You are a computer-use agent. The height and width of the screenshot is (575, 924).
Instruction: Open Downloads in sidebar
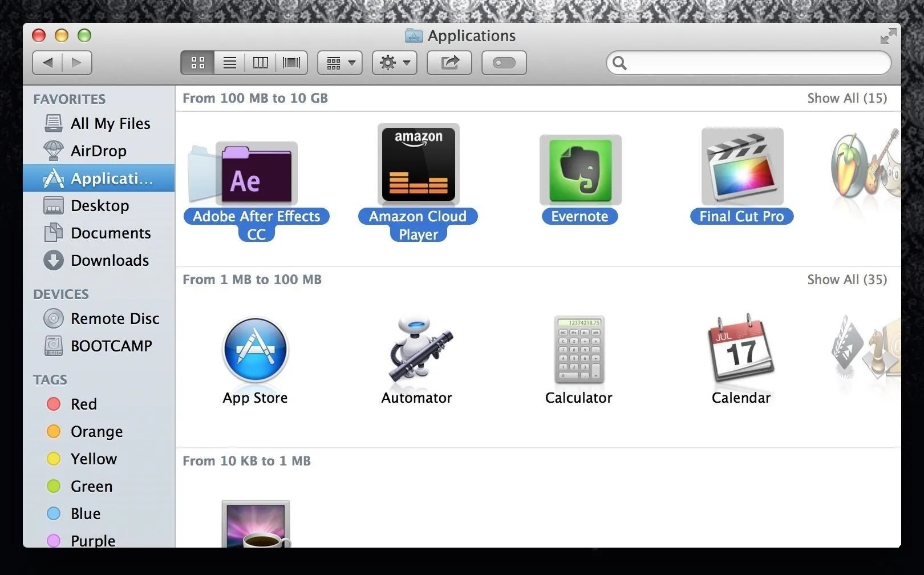(x=99, y=260)
